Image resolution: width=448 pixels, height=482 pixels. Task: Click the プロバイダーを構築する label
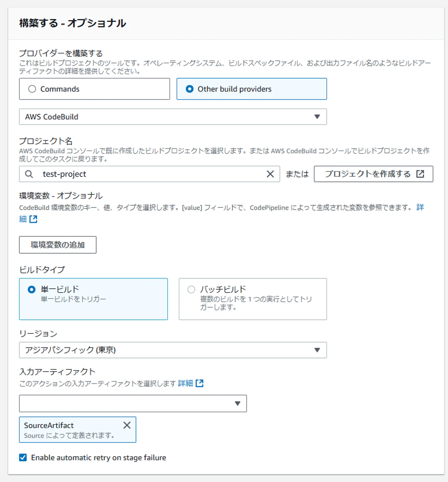(61, 53)
